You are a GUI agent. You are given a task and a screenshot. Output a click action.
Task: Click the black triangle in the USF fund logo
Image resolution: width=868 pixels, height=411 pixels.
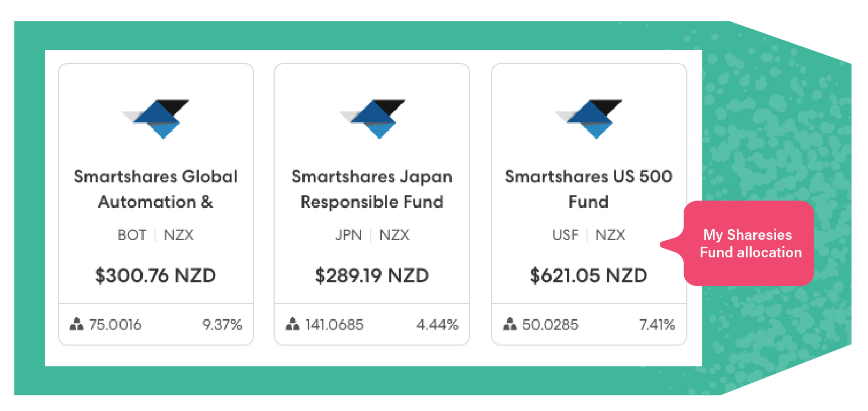[606, 105]
